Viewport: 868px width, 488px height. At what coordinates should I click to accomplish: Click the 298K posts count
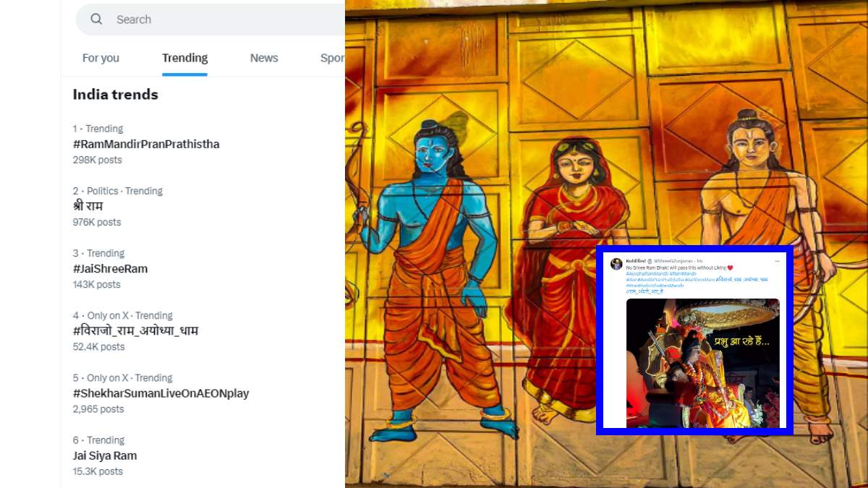(x=98, y=160)
